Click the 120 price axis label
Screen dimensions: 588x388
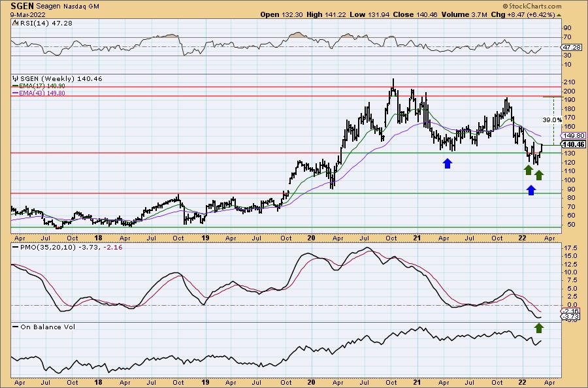coord(569,163)
